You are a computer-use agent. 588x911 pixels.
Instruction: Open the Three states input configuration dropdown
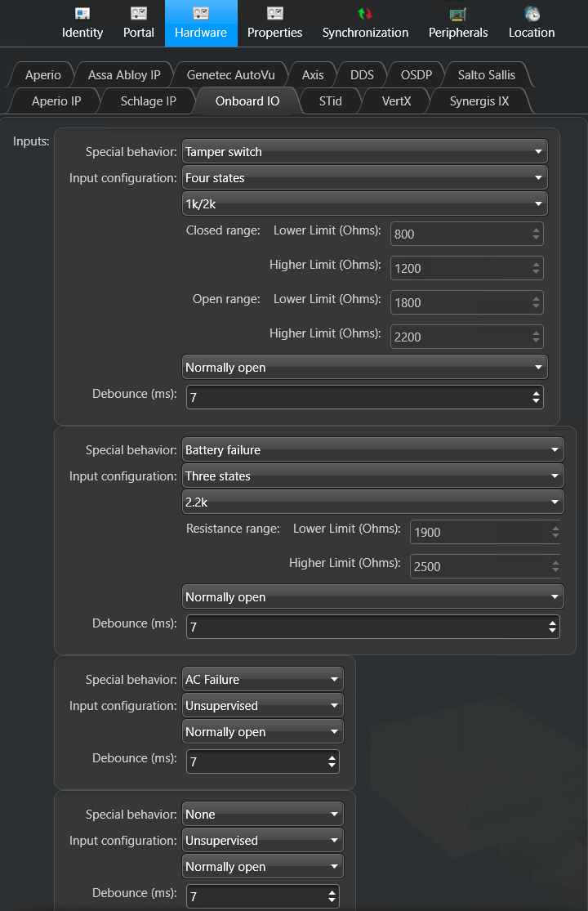[372, 476]
